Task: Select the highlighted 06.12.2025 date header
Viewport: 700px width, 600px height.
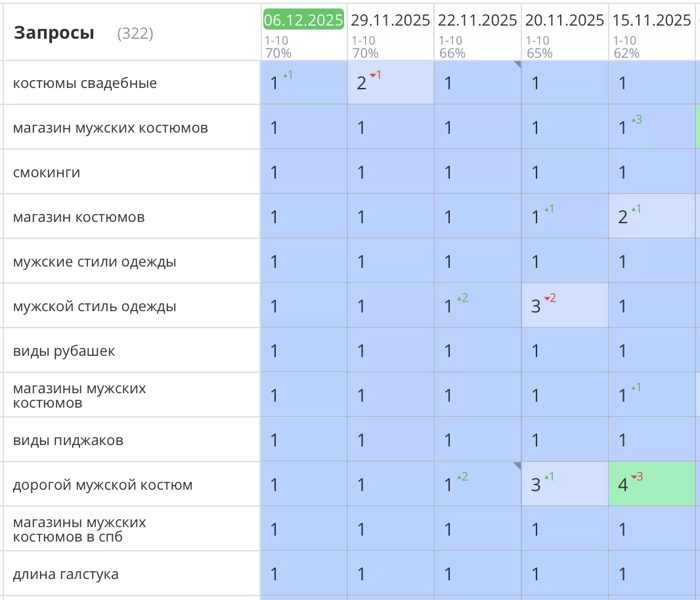Action: [x=303, y=20]
